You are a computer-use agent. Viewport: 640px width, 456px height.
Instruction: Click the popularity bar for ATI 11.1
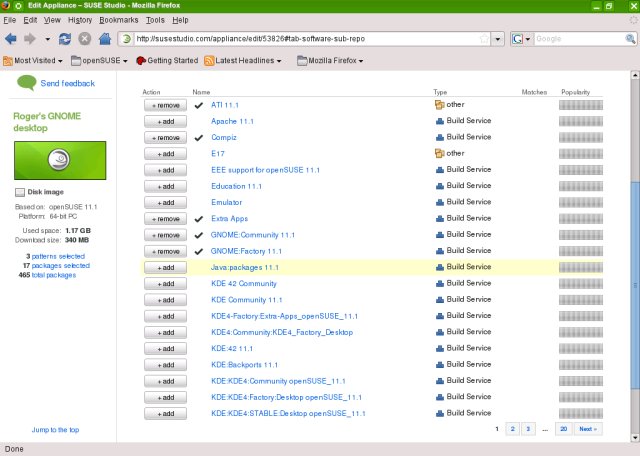581,104
